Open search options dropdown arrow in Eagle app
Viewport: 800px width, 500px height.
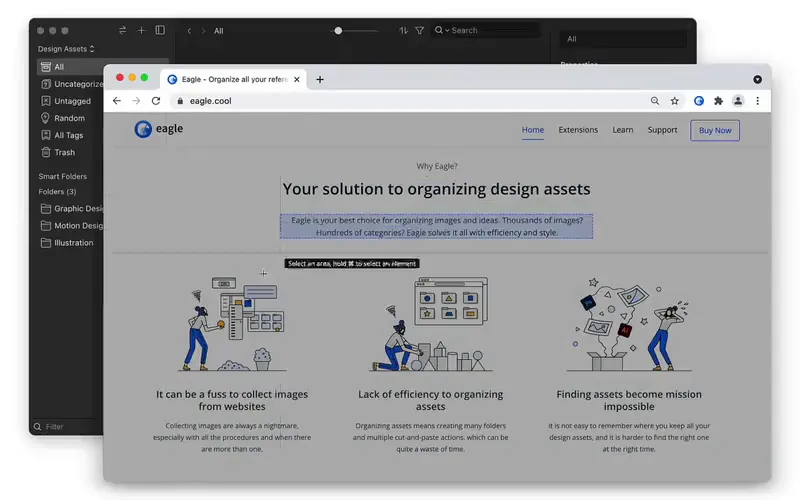447,31
